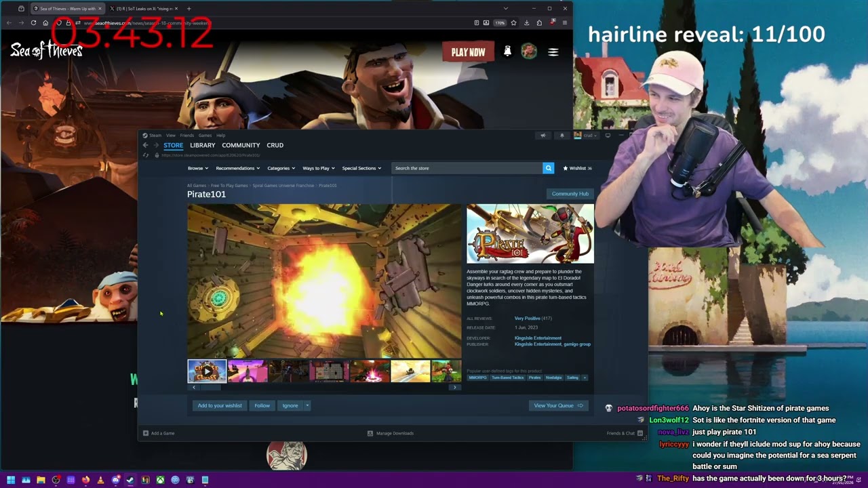Click the Wishlist star in Steam store
The image size is (868, 488).
566,168
